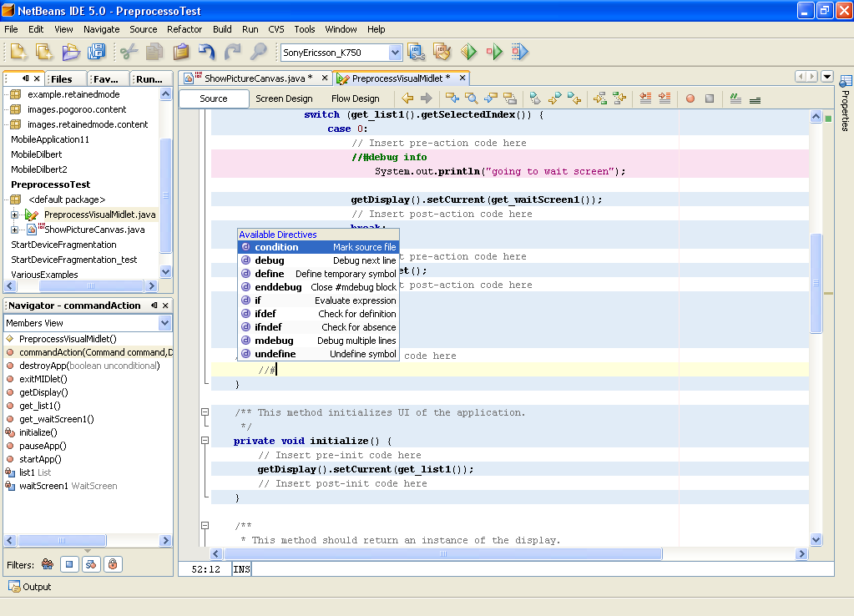This screenshot has width=854, height=616.
Task: Click the editor vertical scrollbar thumb
Action: [816, 283]
